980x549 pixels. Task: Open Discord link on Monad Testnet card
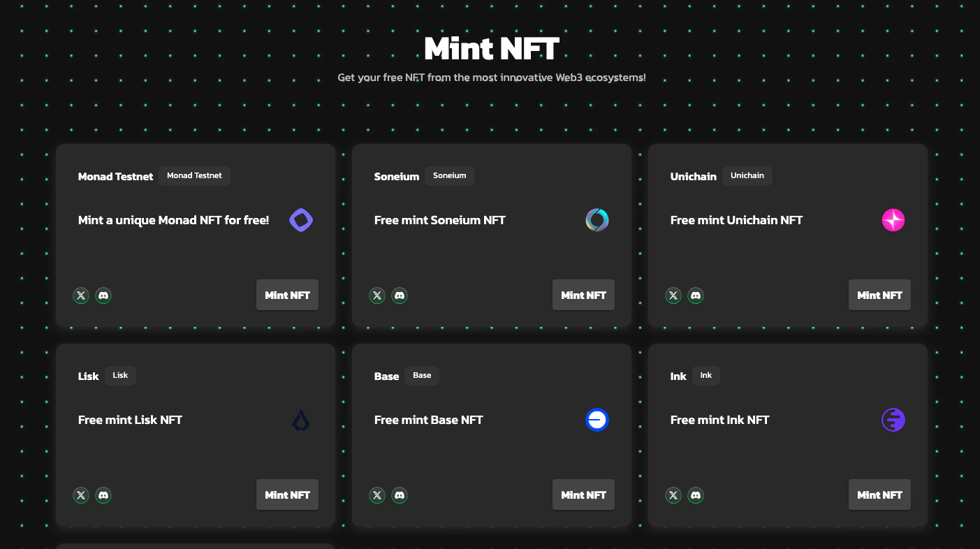103,295
